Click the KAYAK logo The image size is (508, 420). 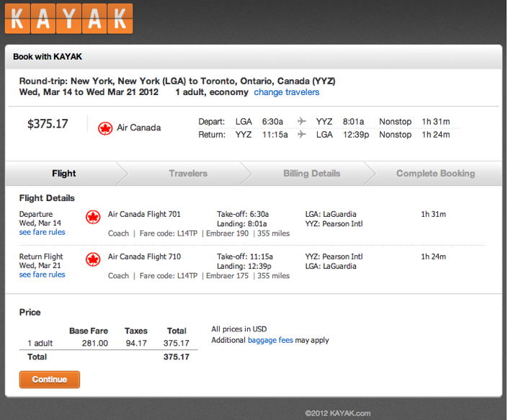[x=68, y=19]
